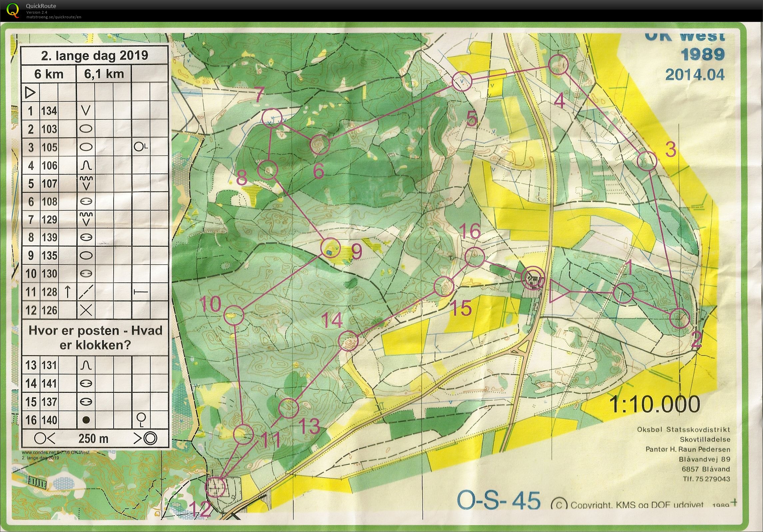Click control circle 10 on the map
Image resolution: width=763 pixels, height=532 pixels.
pos(234,315)
